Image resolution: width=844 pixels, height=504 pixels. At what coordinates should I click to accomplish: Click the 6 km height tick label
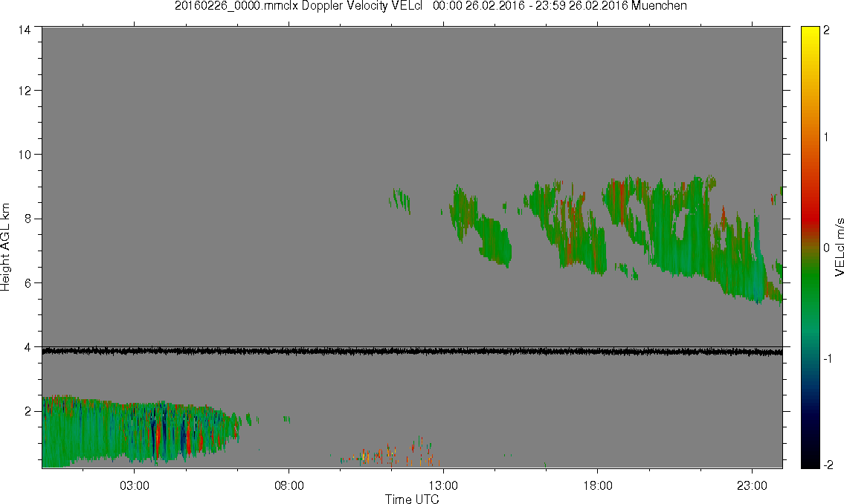pos(27,283)
